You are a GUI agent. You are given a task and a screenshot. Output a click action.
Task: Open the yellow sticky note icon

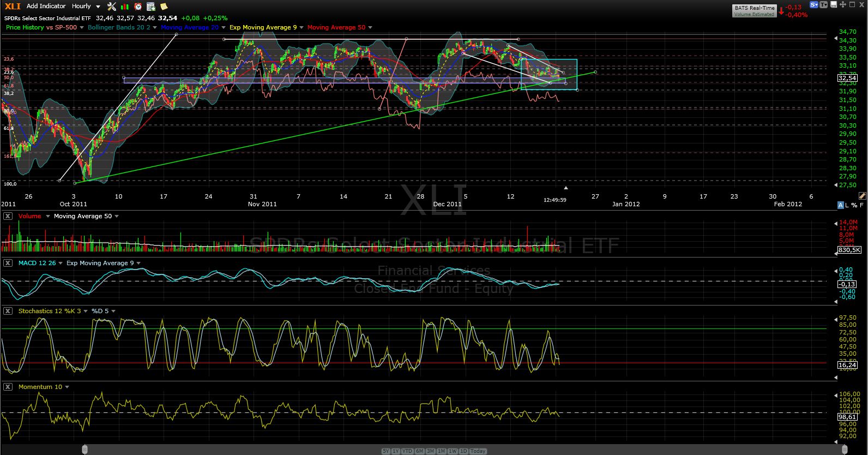164,7
